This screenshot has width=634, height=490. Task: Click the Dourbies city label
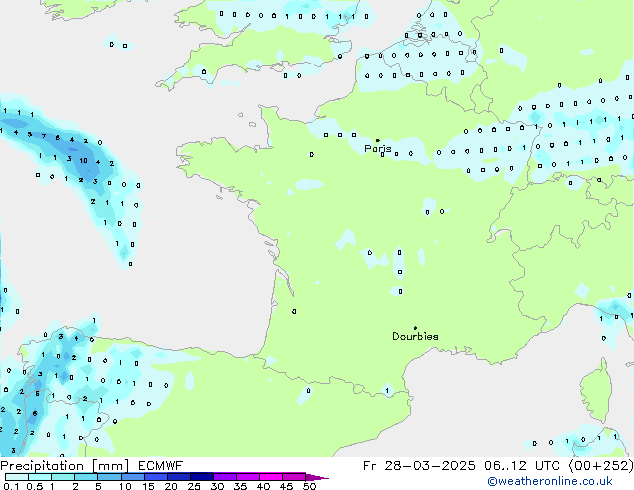(415, 336)
